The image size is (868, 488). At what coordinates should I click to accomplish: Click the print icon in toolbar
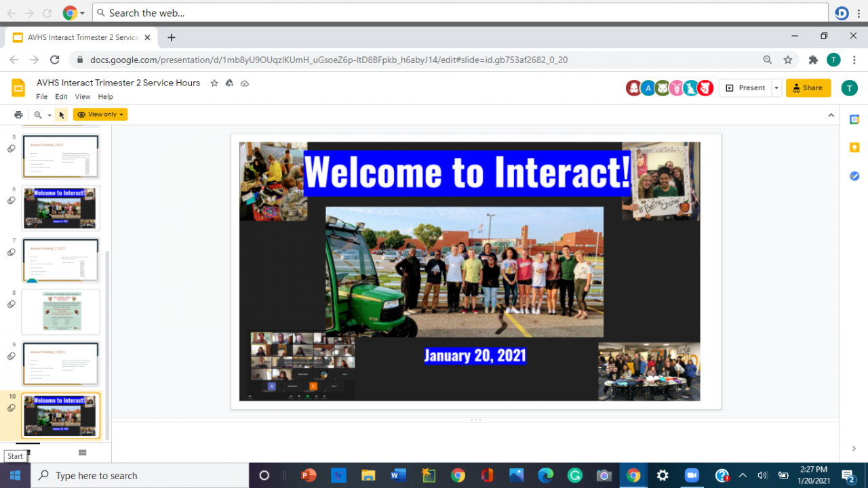pyautogui.click(x=18, y=115)
